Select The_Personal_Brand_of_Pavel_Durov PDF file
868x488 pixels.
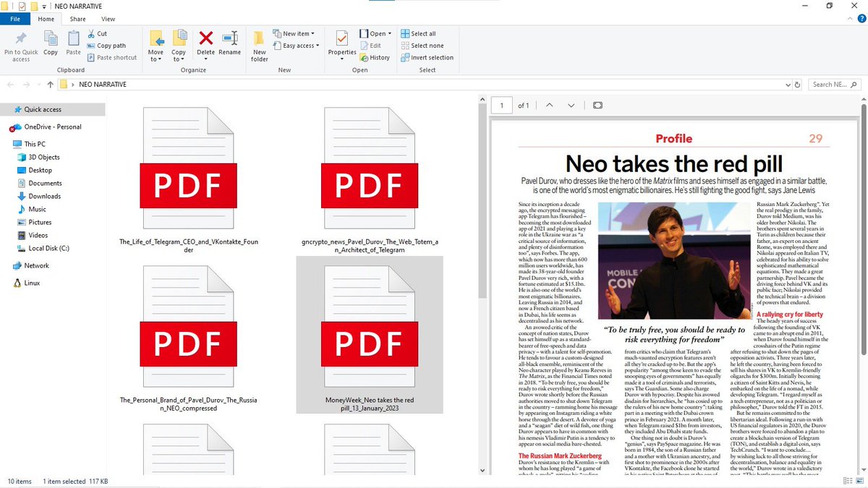[188, 336]
